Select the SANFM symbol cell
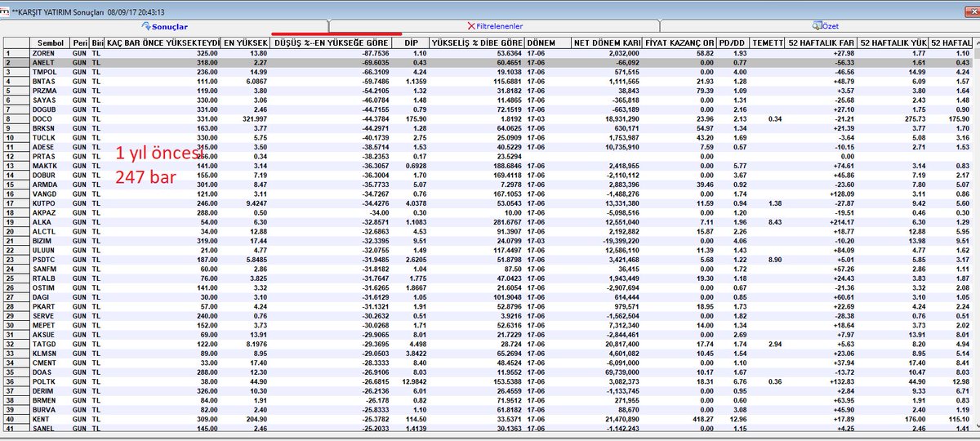 point(50,270)
